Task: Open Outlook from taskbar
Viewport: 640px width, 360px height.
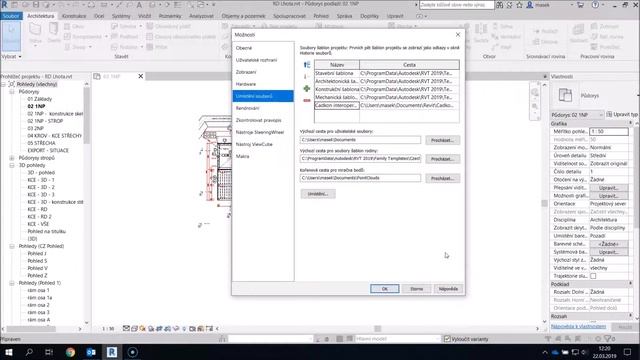Action: tap(91, 352)
